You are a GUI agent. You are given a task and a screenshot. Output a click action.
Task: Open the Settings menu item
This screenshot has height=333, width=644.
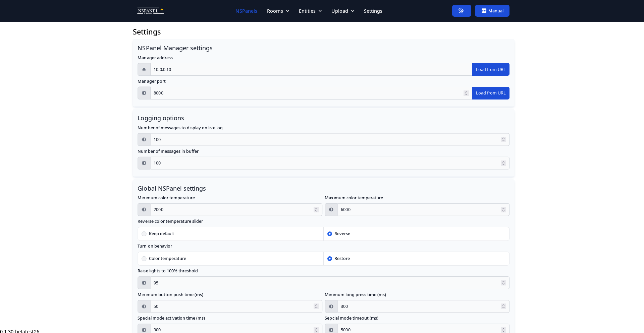373,11
